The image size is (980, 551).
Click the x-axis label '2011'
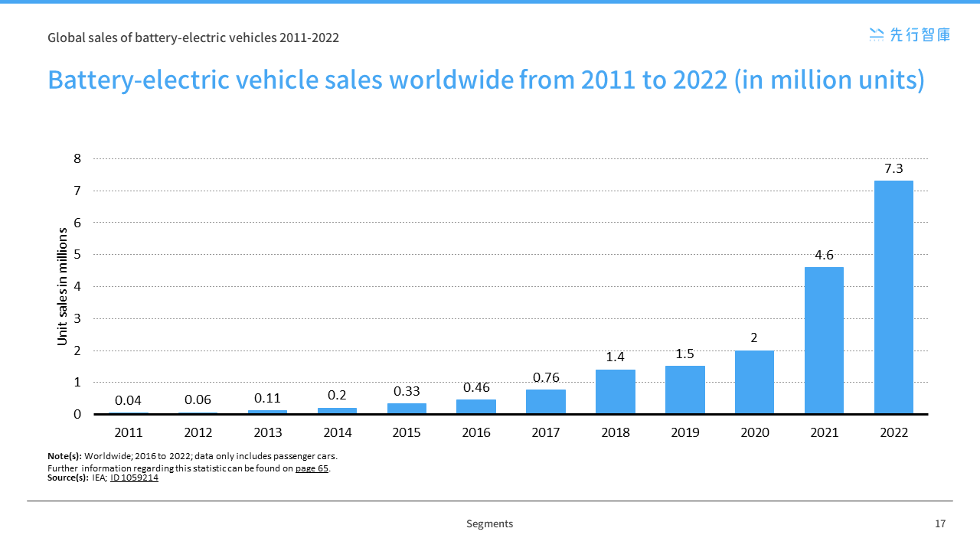[x=128, y=433]
